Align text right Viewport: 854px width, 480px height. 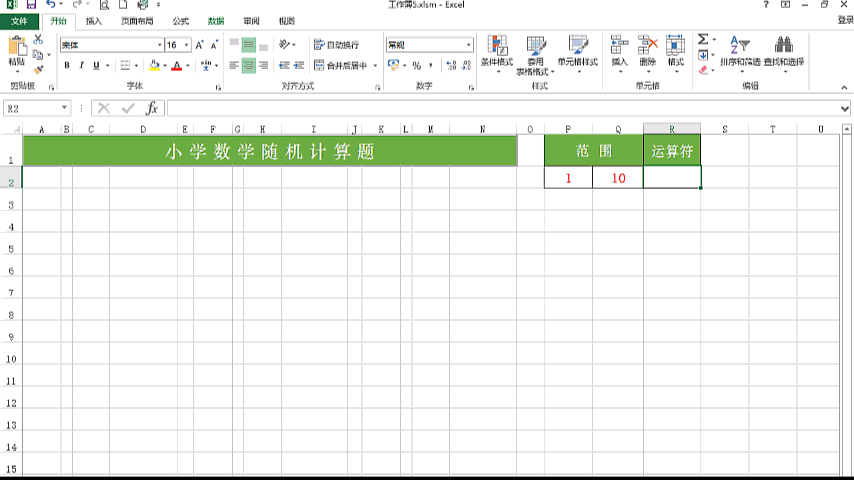tap(264, 65)
